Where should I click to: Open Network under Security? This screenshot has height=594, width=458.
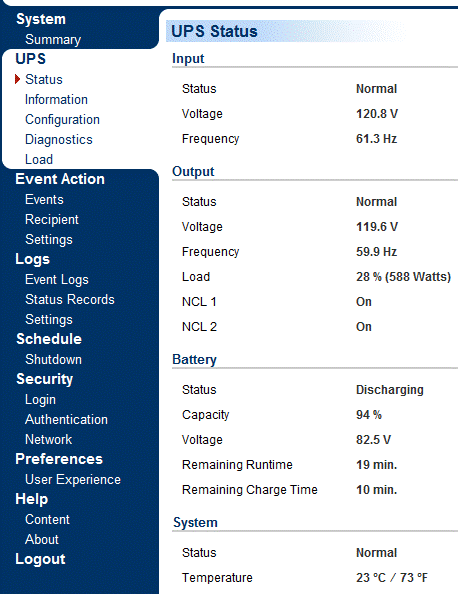[x=48, y=439]
